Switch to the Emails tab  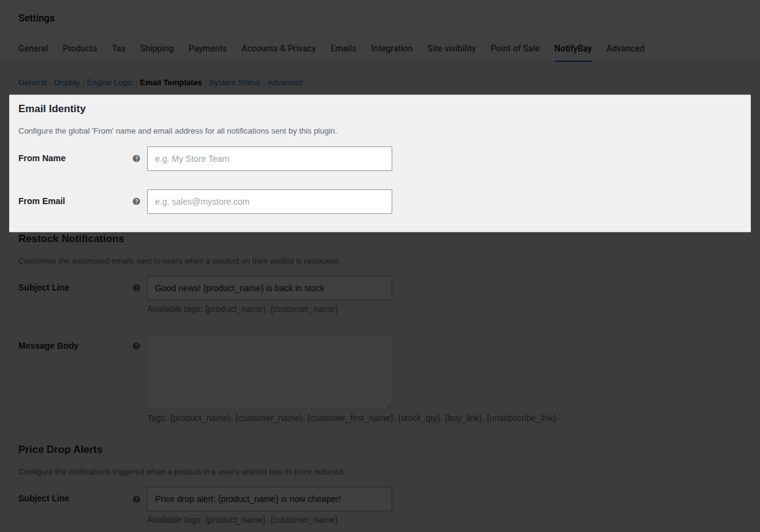click(343, 48)
